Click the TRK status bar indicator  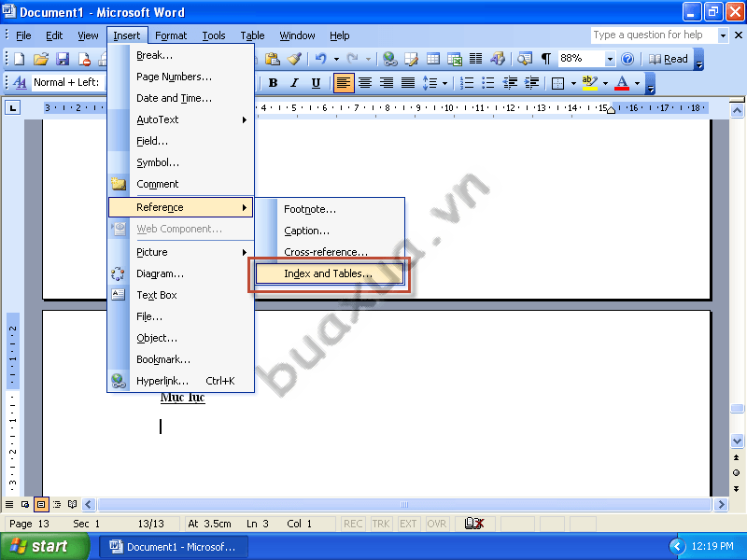(381, 524)
